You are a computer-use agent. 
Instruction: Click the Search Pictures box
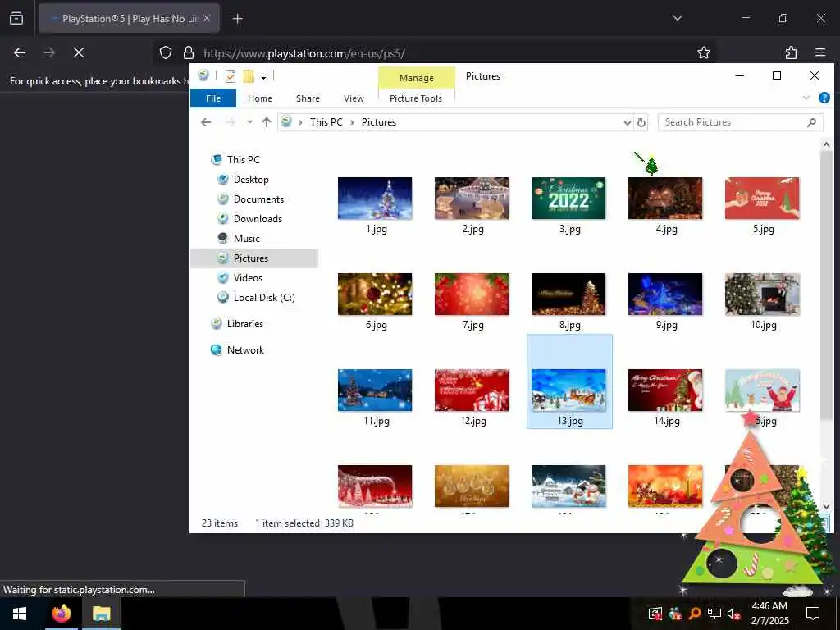pyautogui.click(x=741, y=122)
